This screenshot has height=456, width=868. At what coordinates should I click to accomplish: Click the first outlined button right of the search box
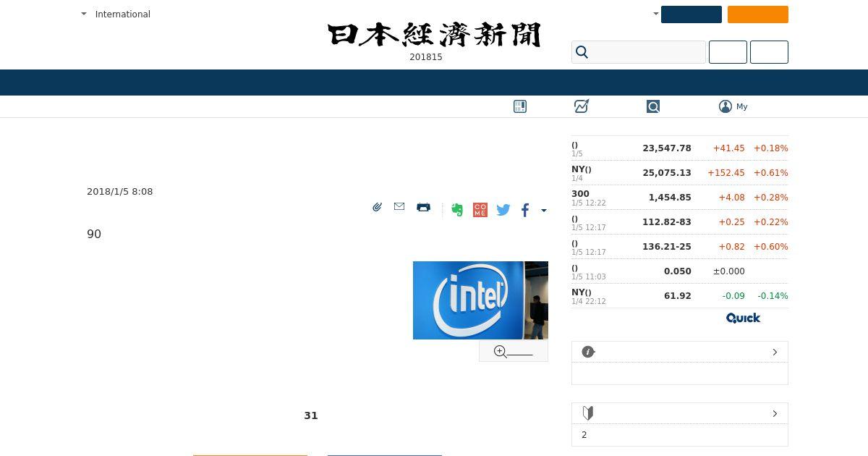728,52
